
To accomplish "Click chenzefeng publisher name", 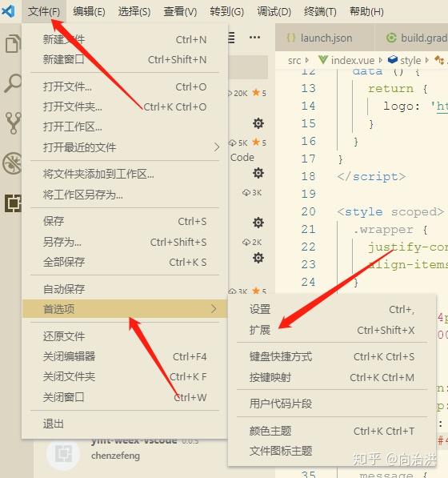I will (115, 456).
